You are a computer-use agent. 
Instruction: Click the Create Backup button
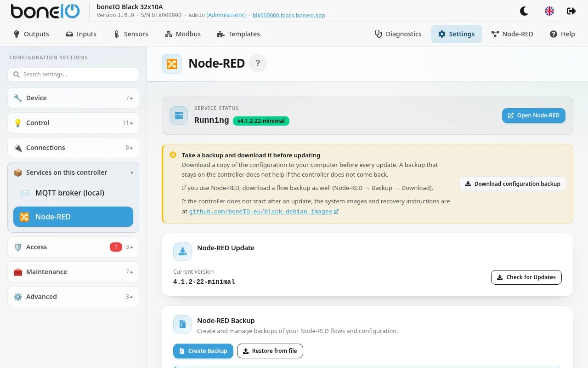click(x=203, y=351)
